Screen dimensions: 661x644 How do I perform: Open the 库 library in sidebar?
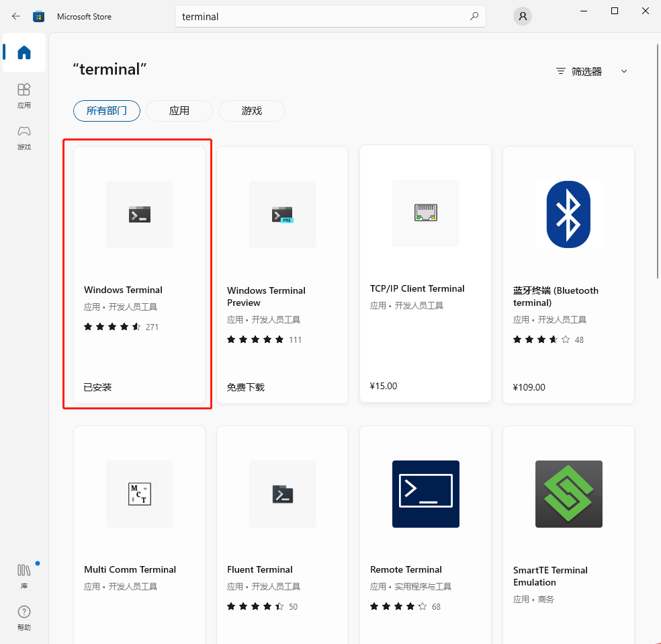coord(24,577)
